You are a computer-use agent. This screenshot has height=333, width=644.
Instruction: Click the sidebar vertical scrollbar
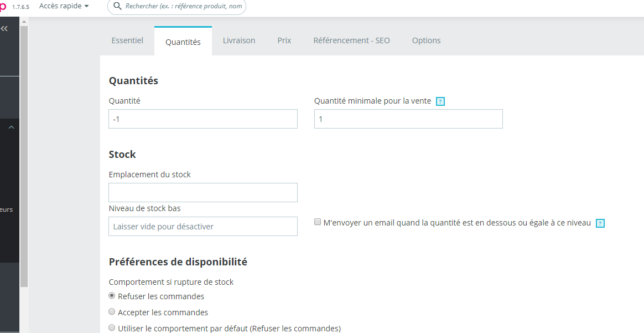(24, 156)
